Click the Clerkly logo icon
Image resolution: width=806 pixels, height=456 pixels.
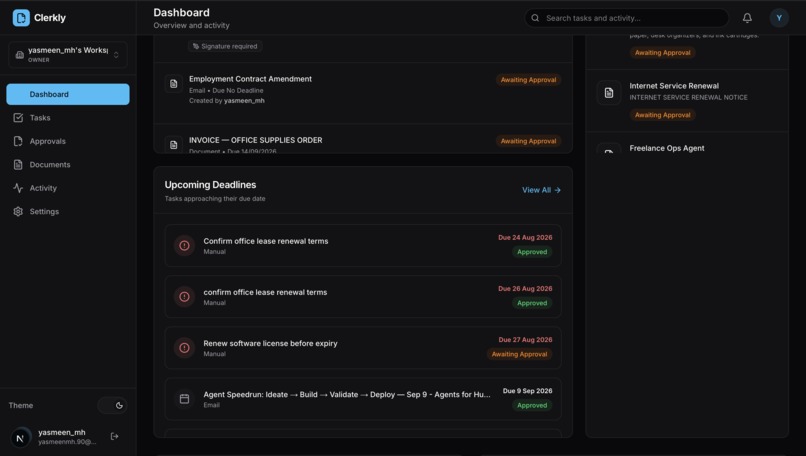tap(21, 17)
